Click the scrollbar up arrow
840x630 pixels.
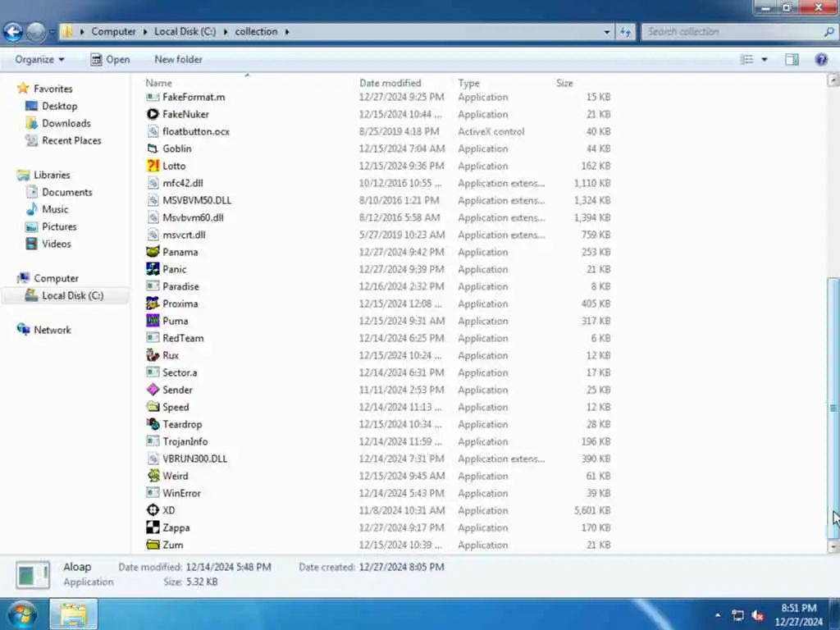tap(833, 80)
